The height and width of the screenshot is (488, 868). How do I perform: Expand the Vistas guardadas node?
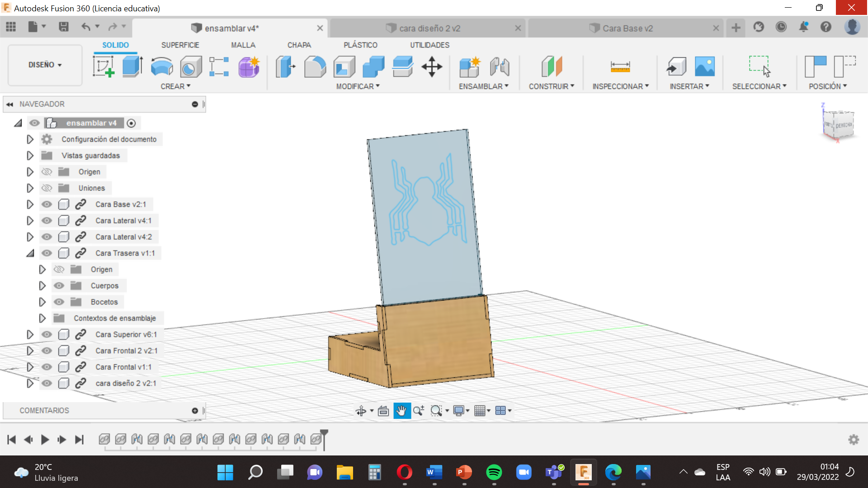(x=30, y=155)
